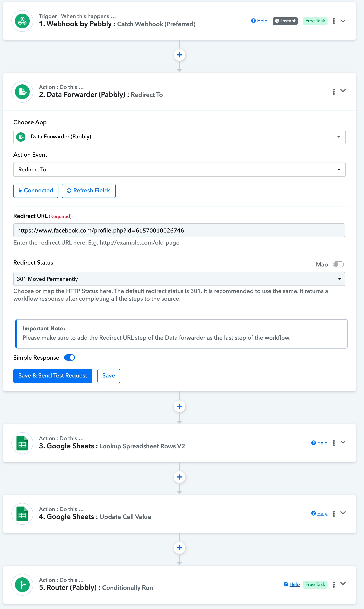Screen dimensions: 364x609
Task: Click the Webhook by Pabbly trigger icon
Action: point(22,21)
